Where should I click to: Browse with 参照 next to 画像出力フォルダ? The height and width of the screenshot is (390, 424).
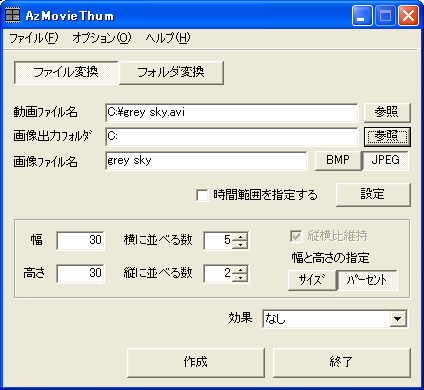click(x=387, y=137)
